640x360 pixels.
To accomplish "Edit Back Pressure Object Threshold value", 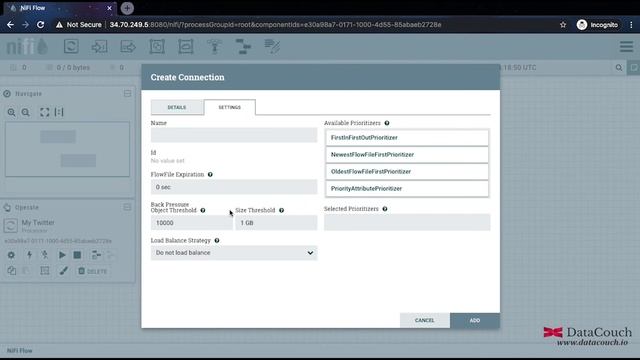I will [x=191, y=223].
